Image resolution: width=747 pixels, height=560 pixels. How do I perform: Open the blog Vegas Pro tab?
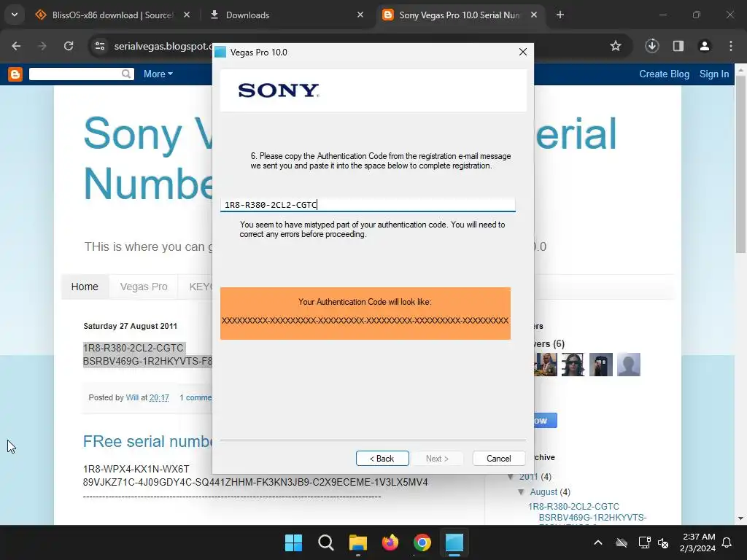[144, 287]
